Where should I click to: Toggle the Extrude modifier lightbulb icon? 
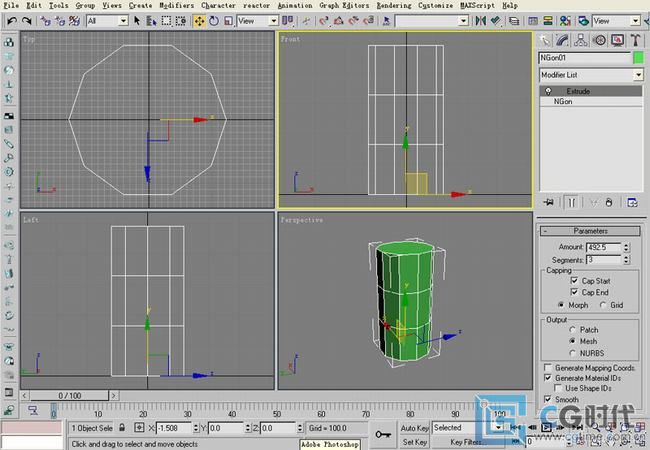pos(548,91)
